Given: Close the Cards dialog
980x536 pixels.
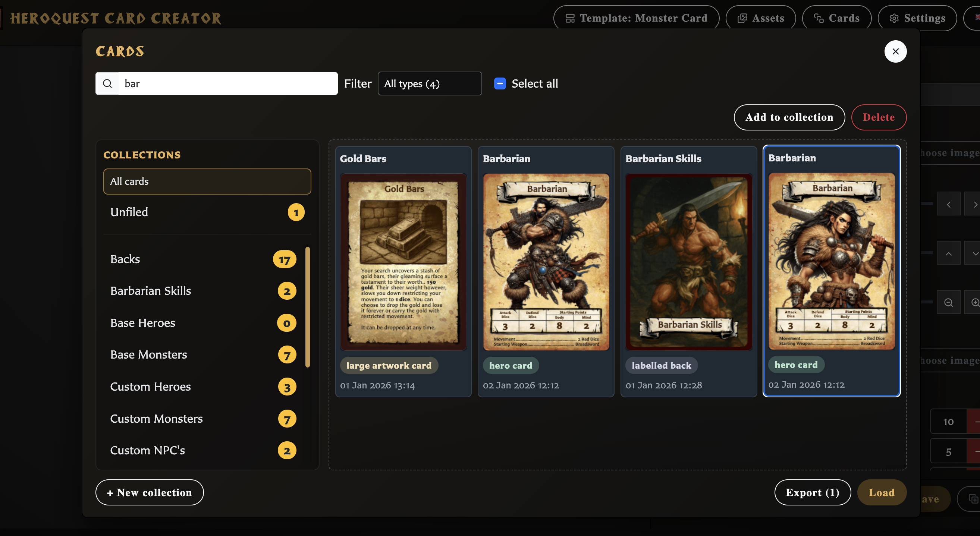Looking at the screenshot, I should point(895,51).
